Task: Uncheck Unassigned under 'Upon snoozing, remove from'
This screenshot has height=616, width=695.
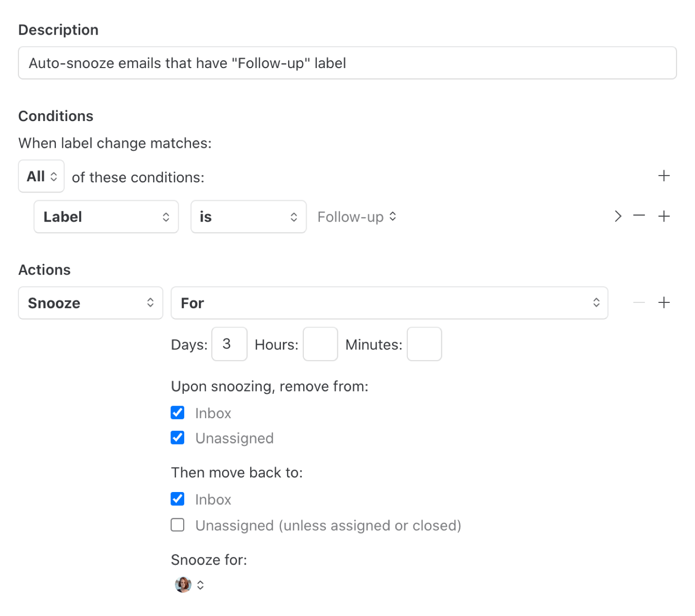Action: point(178,438)
